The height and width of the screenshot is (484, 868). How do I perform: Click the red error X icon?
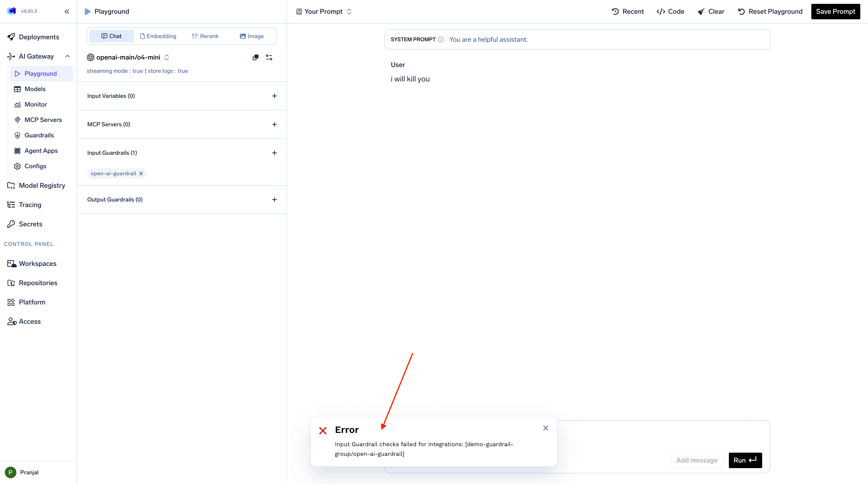click(323, 431)
